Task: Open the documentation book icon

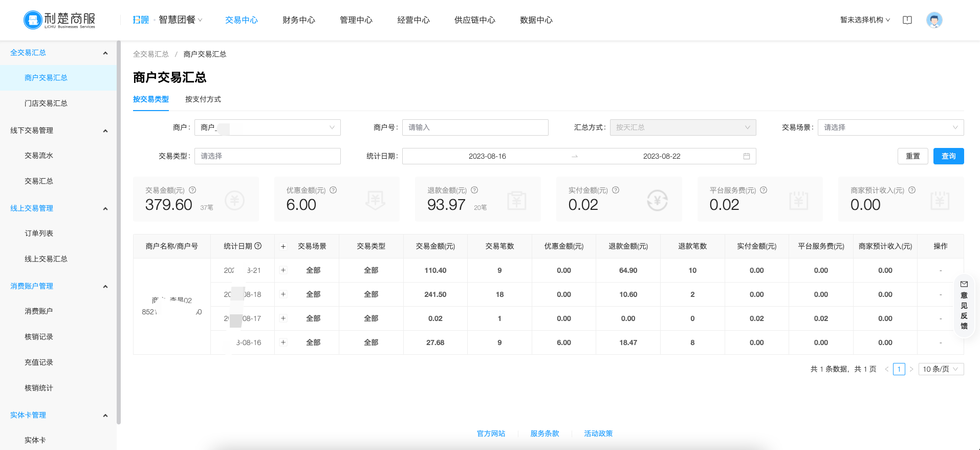Action: (907, 20)
